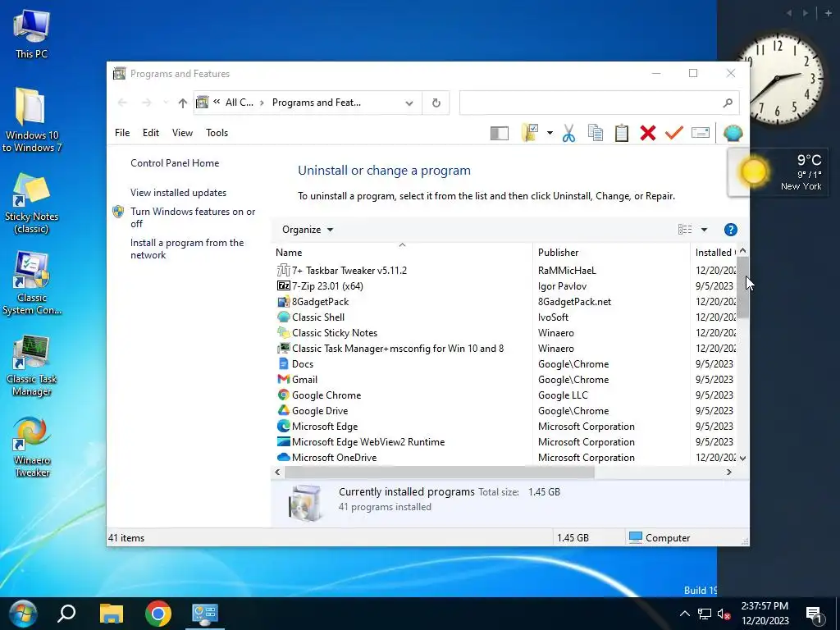Expand the Organize dropdown
840x630 pixels.
click(308, 230)
